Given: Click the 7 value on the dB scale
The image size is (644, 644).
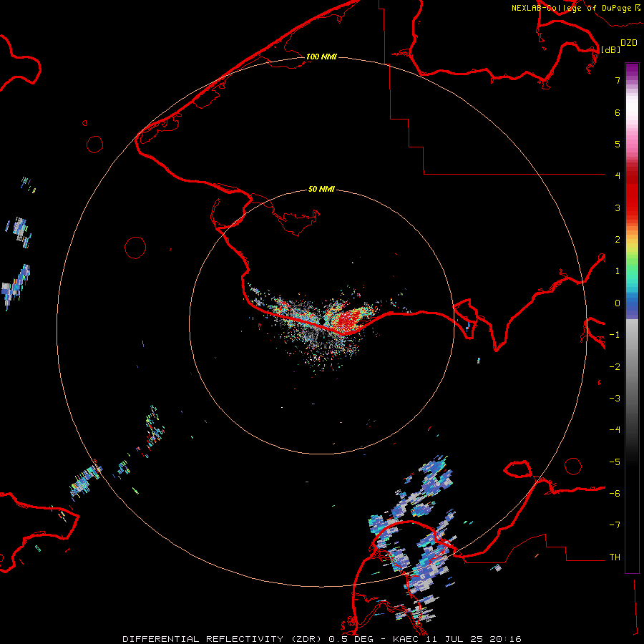Looking at the screenshot, I should 618,80.
